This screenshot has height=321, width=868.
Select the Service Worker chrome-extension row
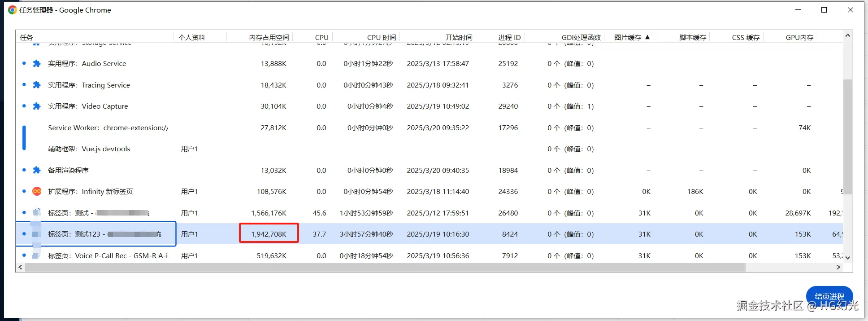[108, 128]
